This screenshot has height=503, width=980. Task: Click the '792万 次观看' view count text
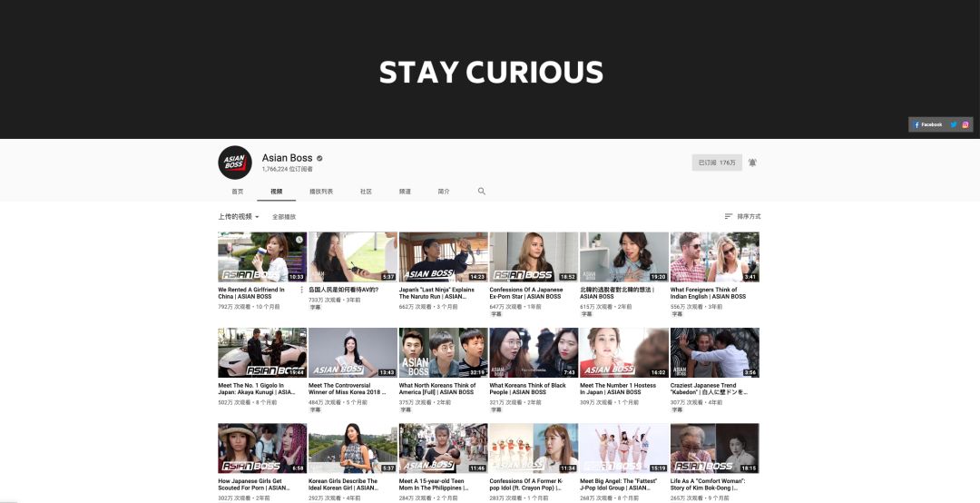click(x=234, y=307)
